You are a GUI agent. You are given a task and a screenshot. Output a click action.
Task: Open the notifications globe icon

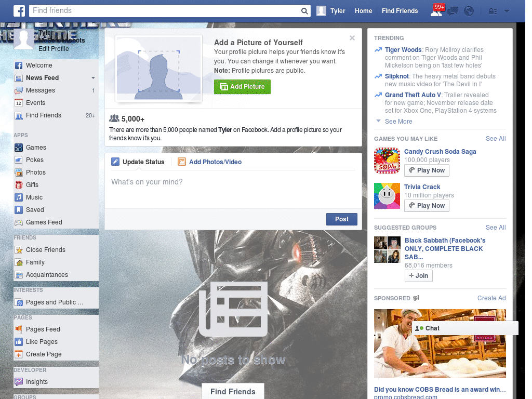(469, 11)
